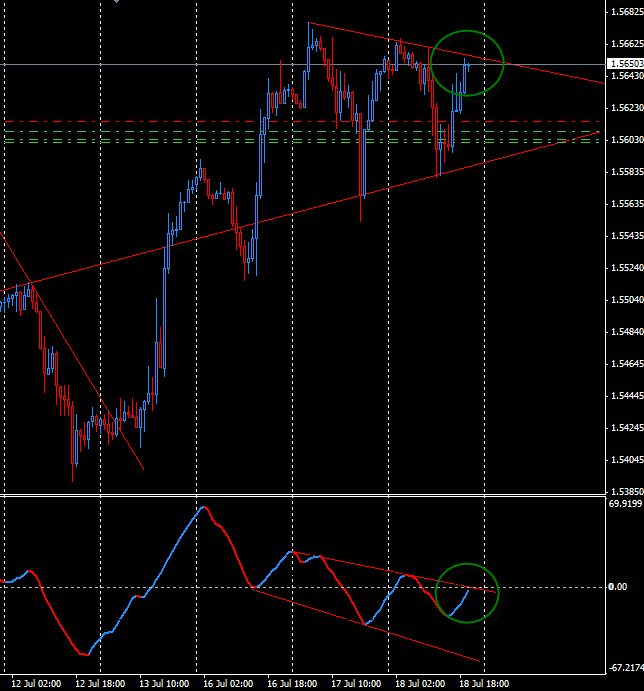The height and width of the screenshot is (691, 644).
Task: Click the 12 Jul 18:00 time label
Action: point(100,684)
